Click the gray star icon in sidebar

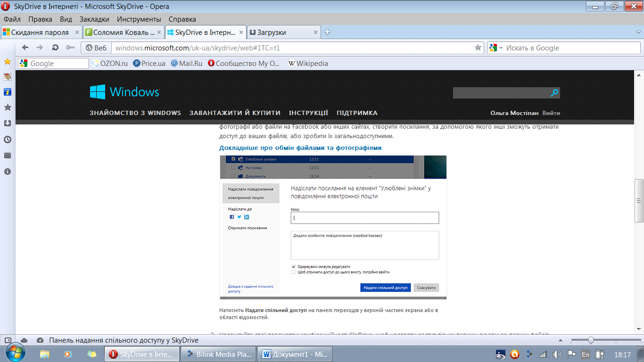[x=8, y=107]
